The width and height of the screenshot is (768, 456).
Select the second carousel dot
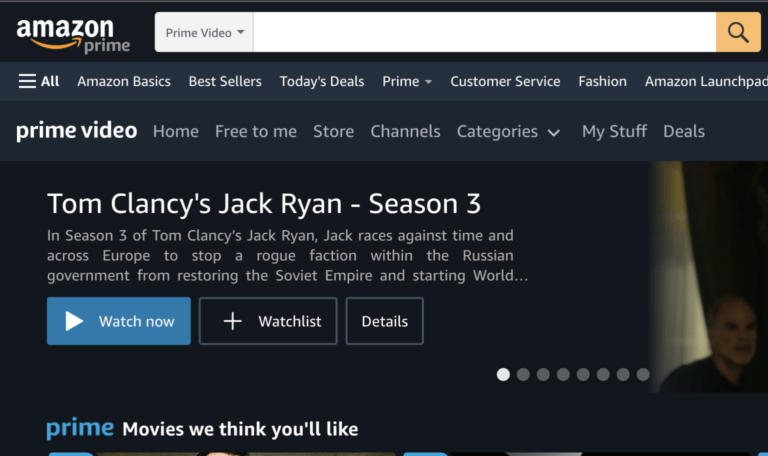523,375
